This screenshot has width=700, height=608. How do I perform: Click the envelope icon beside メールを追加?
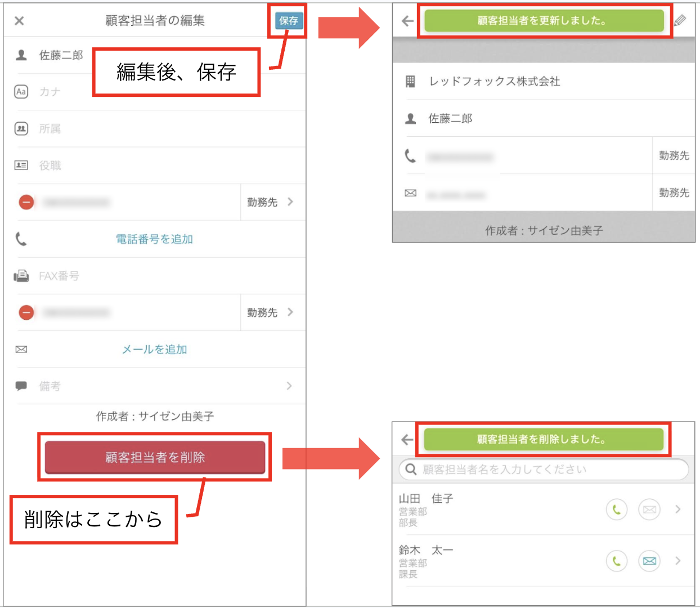pos(21,350)
